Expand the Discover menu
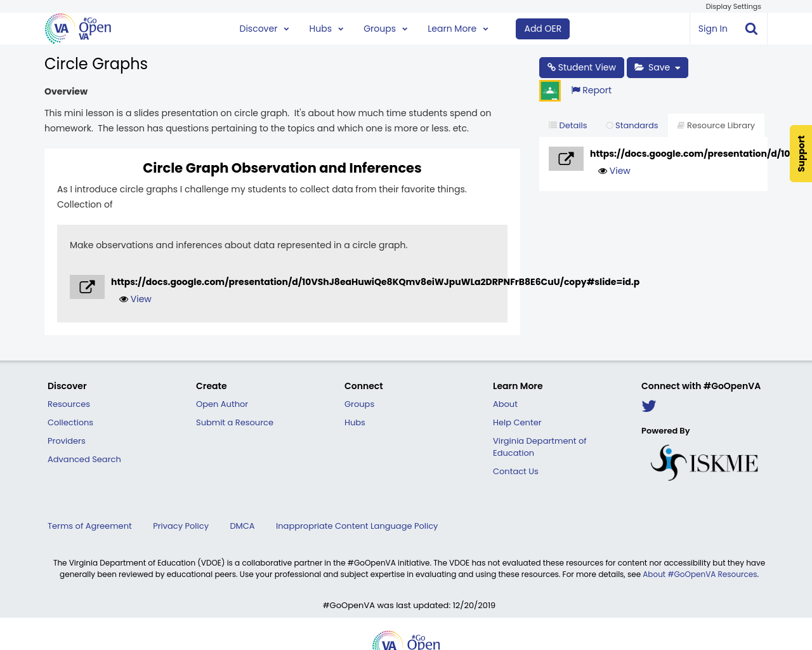 coord(264,29)
